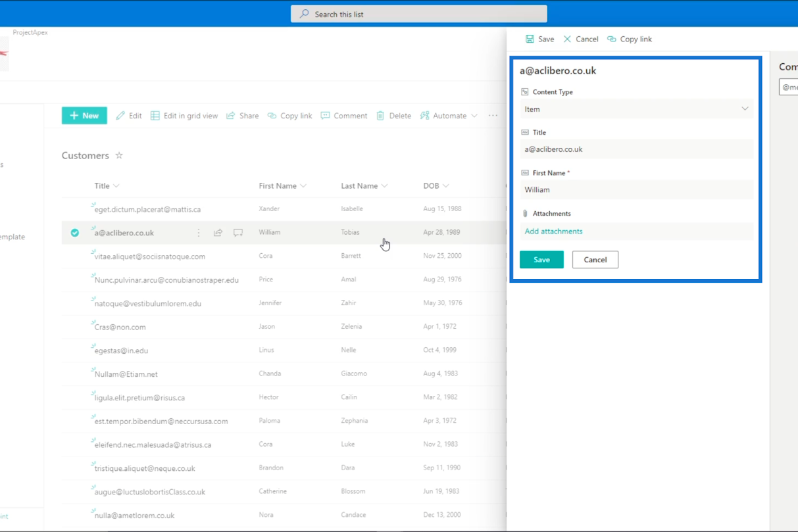Image resolution: width=798 pixels, height=532 pixels.
Task: Click the New item button
Action: coord(84,116)
